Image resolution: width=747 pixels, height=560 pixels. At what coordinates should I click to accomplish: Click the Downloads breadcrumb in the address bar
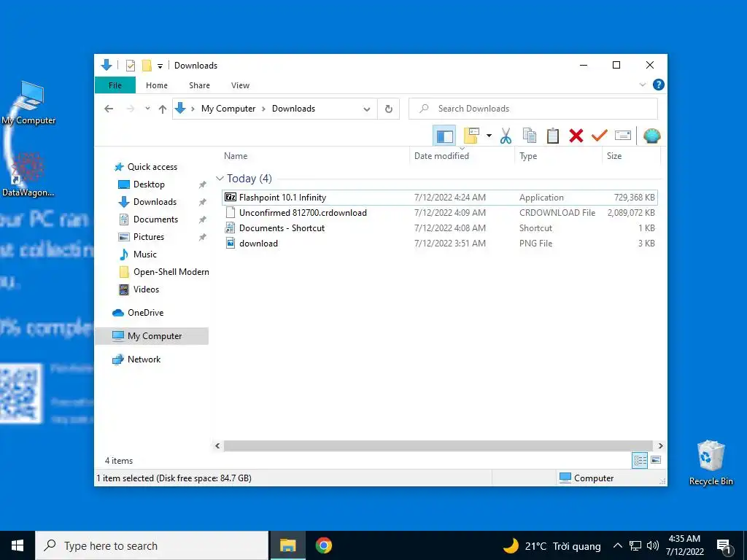coord(293,109)
